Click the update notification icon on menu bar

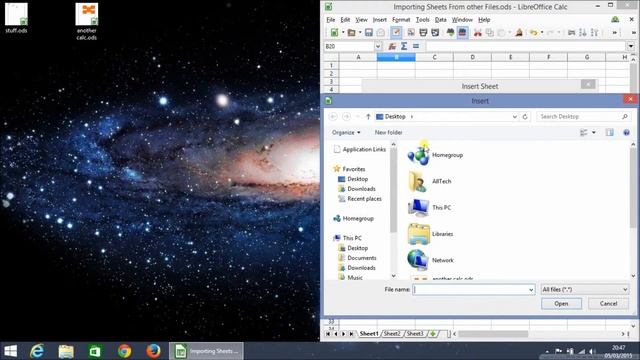(615, 19)
